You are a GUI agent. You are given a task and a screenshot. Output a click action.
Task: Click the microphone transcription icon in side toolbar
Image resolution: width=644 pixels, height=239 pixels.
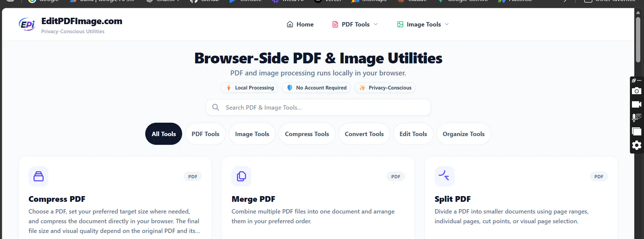coord(637,118)
